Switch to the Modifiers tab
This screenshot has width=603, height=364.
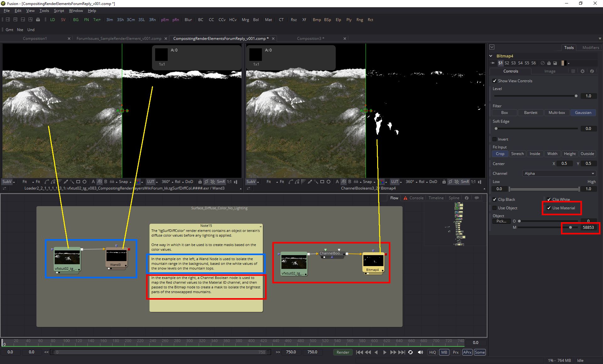point(590,47)
